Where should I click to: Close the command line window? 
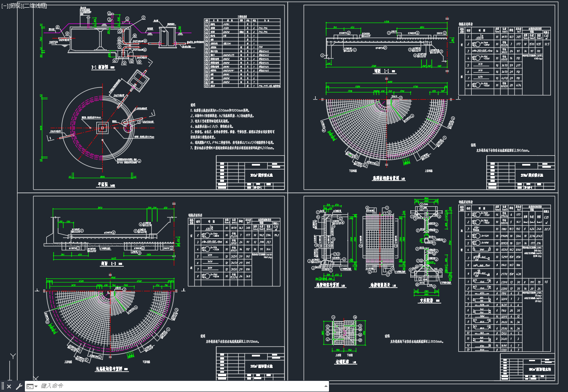point(9,386)
